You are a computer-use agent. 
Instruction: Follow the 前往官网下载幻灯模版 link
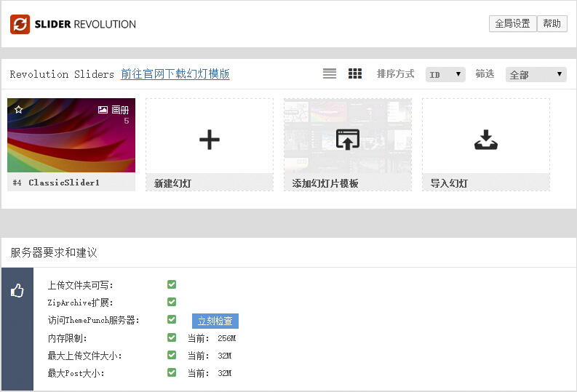pos(175,74)
